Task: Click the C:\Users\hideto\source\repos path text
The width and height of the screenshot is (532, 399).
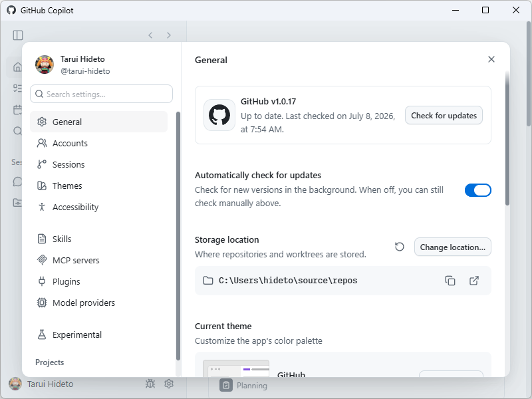Action: [x=288, y=281]
